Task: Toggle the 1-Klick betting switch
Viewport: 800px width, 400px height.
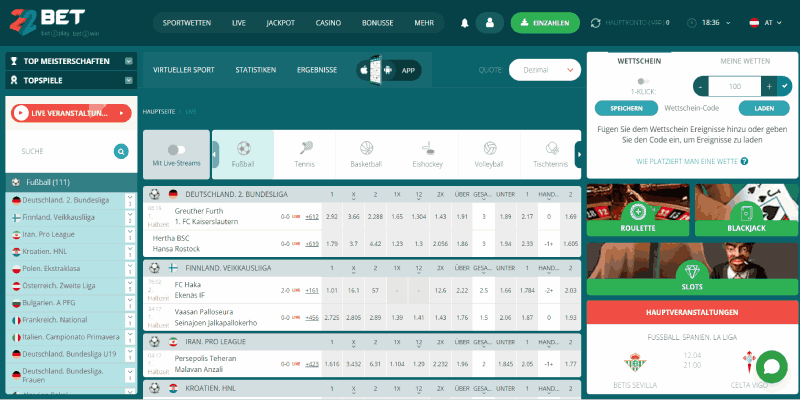Action: 643,81
